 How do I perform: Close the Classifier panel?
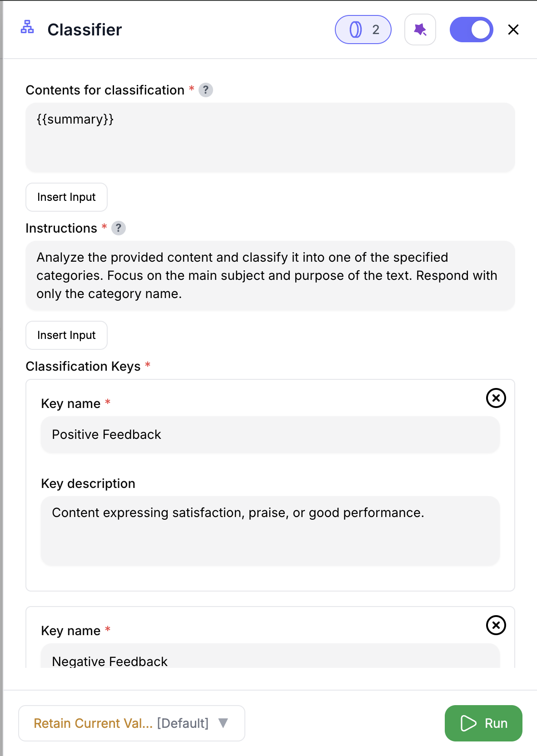[x=513, y=29]
